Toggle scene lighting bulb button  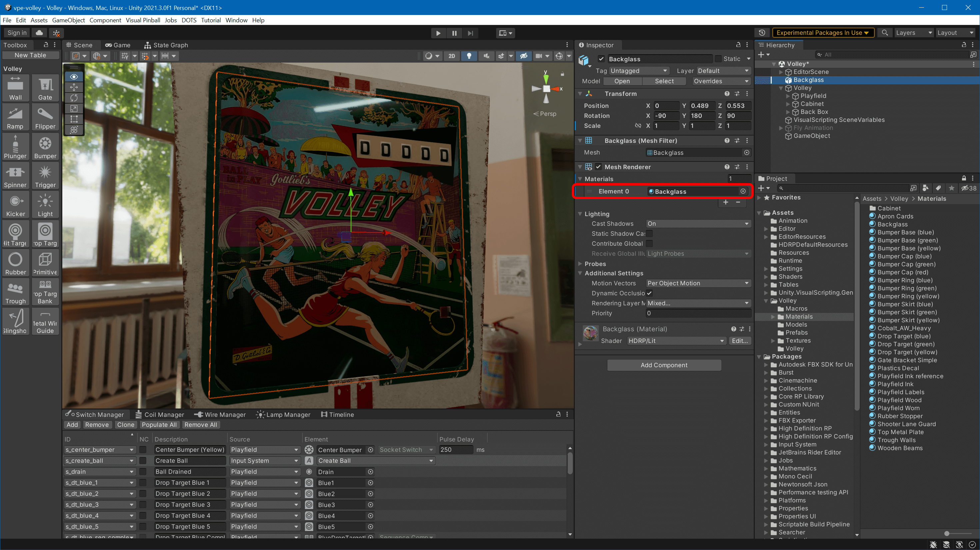[x=469, y=56]
